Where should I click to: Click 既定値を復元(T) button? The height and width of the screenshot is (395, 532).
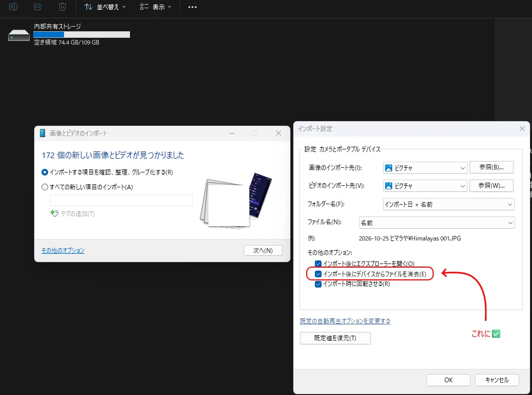tap(335, 338)
